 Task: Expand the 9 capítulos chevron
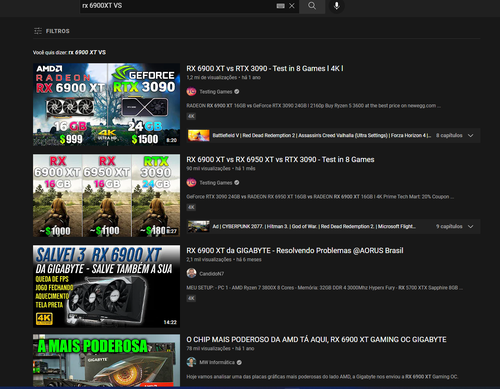click(470, 227)
